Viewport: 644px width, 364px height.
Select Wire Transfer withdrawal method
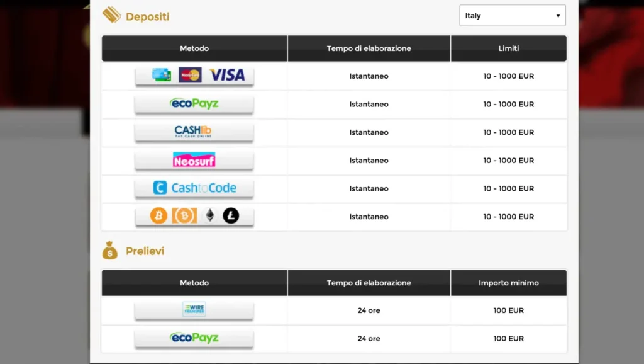(x=194, y=310)
